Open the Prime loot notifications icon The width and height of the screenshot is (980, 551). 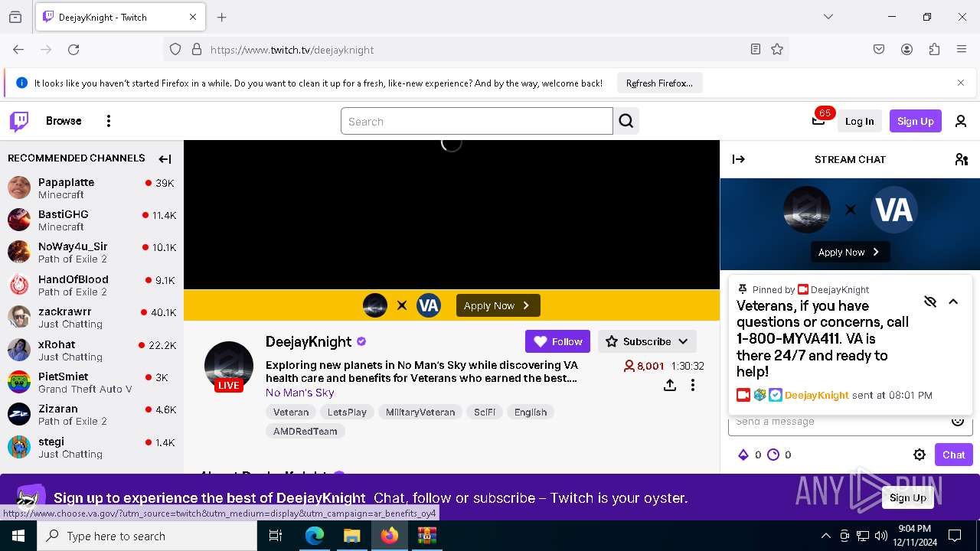coord(818,120)
